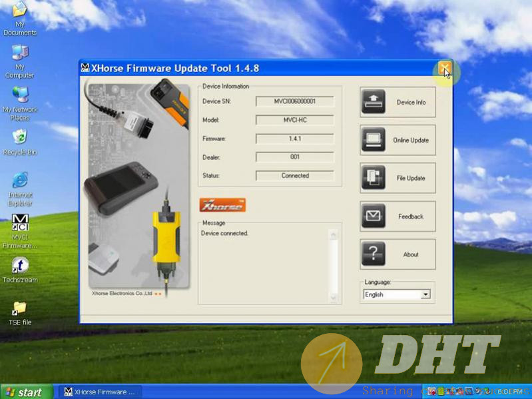Open the Windows start button
This screenshot has width=532, height=399.
pos(27,392)
